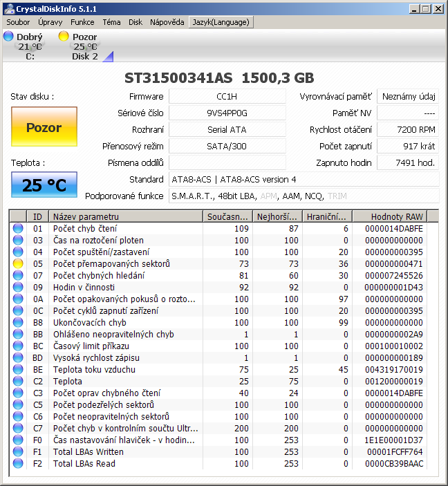The image size is (448, 486).
Task: Click status orb for Počet cyklů zapnutí zařízení
Action: pyautogui.click(x=18, y=310)
